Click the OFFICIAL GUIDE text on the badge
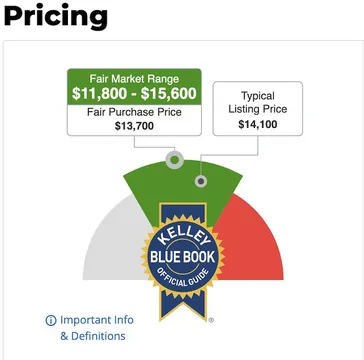 183,278
